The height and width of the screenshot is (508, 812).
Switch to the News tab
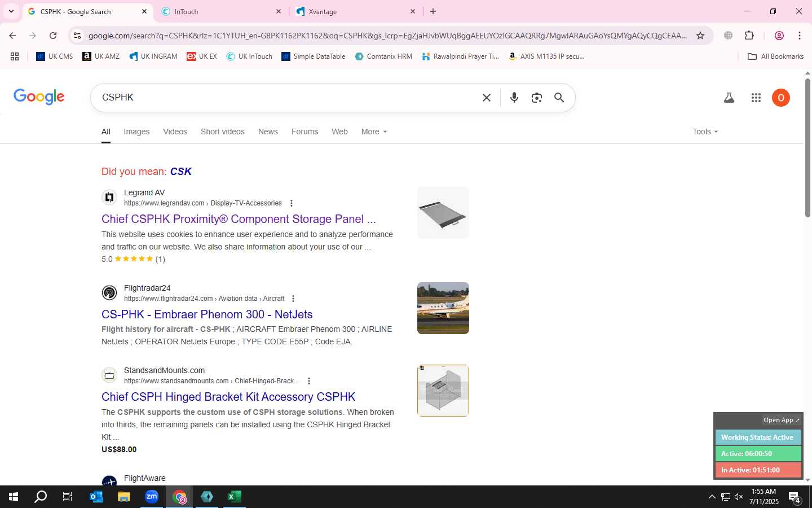[x=268, y=132]
